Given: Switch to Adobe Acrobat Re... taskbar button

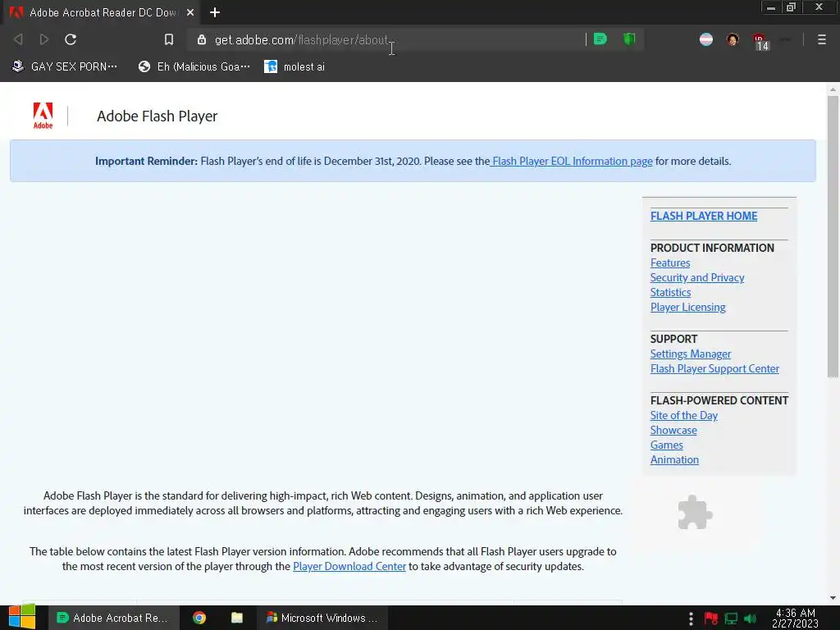Looking at the screenshot, I should click(113, 618).
